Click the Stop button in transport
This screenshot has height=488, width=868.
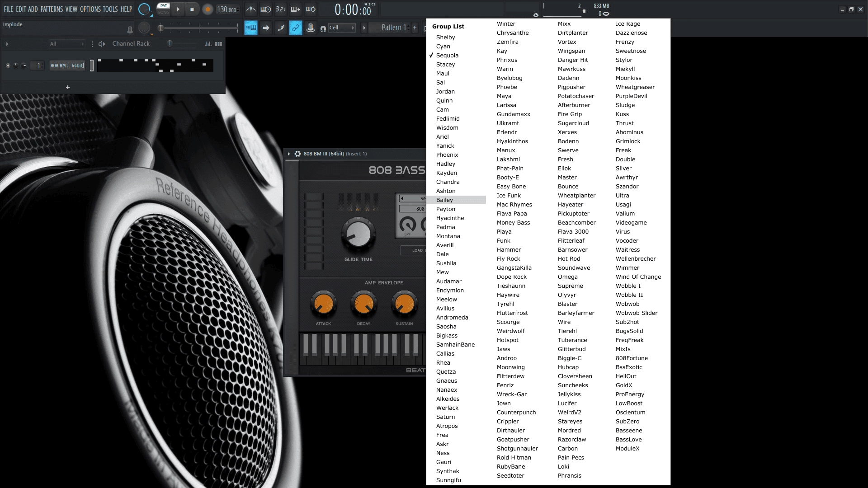point(192,9)
